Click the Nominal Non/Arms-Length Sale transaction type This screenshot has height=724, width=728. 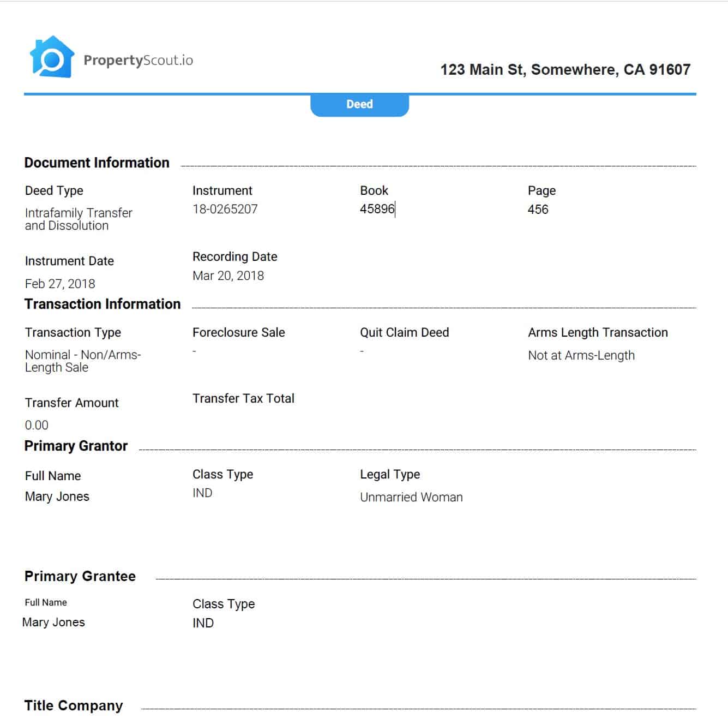pos(82,361)
